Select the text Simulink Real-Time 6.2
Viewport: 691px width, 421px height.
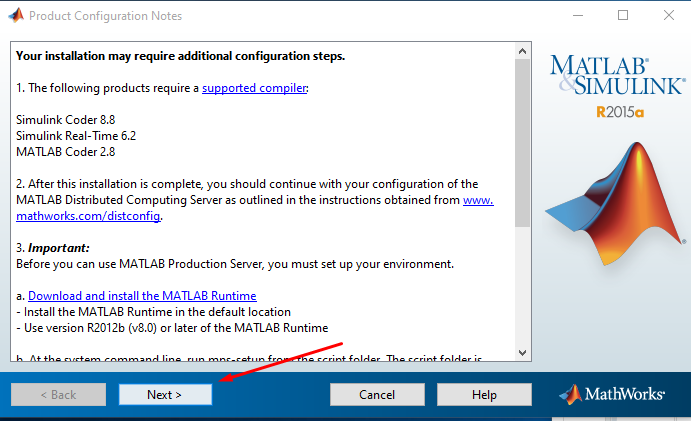(x=76, y=136)
